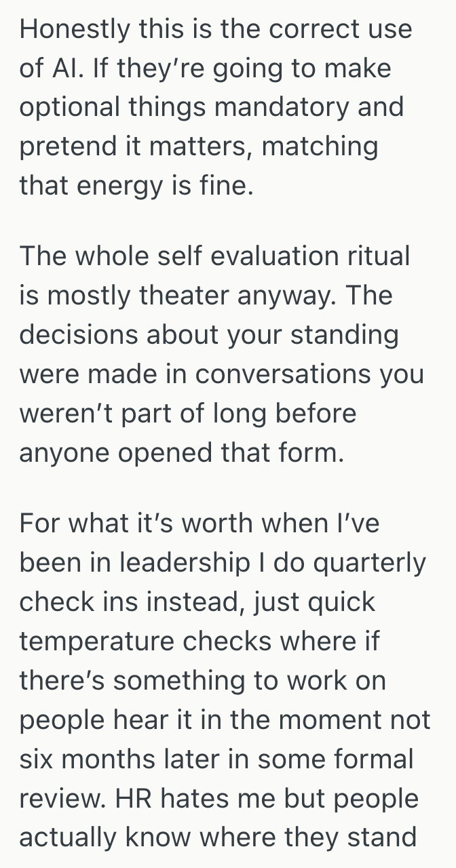Click the line "decisions about your standing"
456x868 pixels.
[x=208, y=335]
